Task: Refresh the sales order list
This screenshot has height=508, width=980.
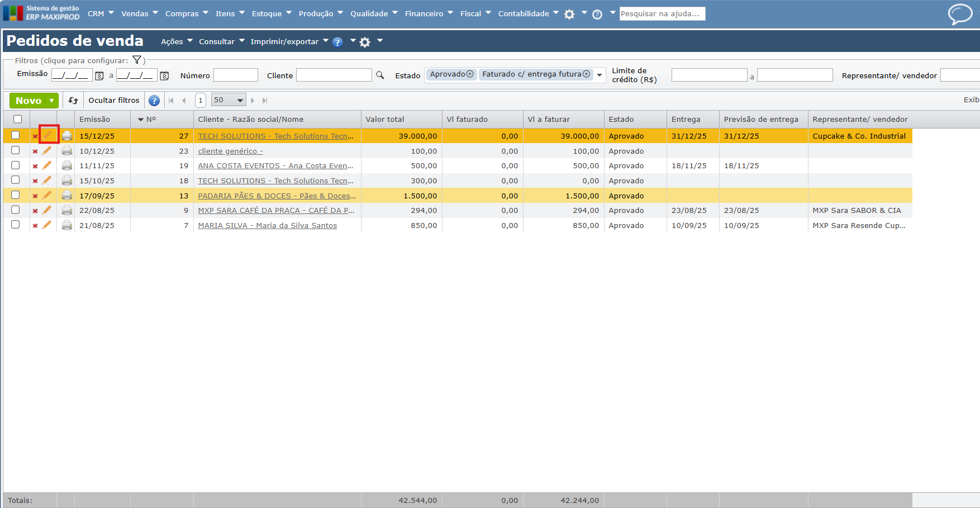Action: (73, 101)
